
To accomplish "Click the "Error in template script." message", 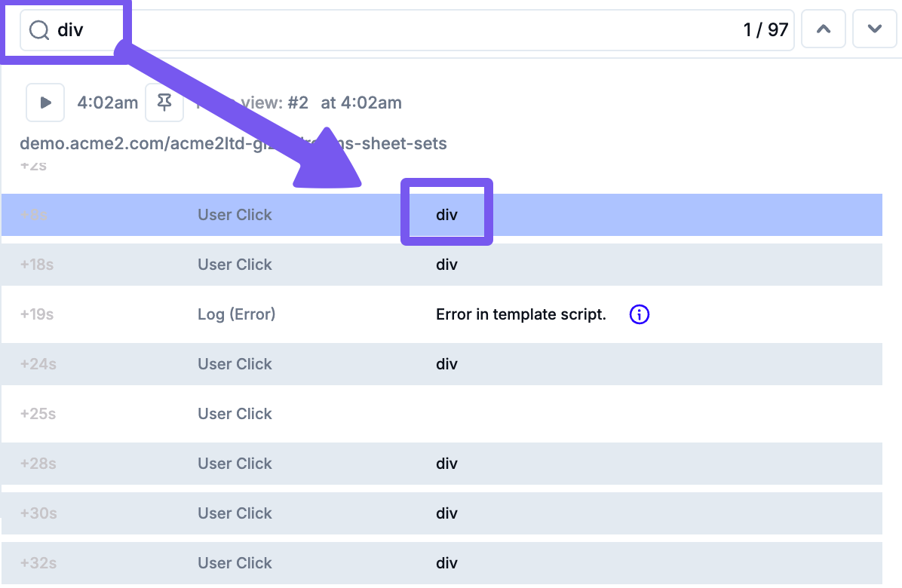I will (x=520, y=314).
